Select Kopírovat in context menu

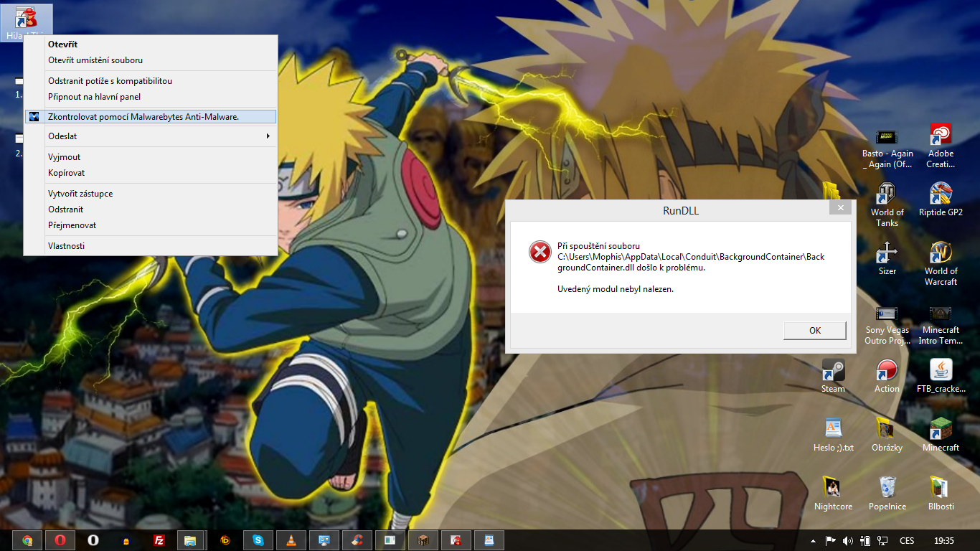click(x=150, y=173)
